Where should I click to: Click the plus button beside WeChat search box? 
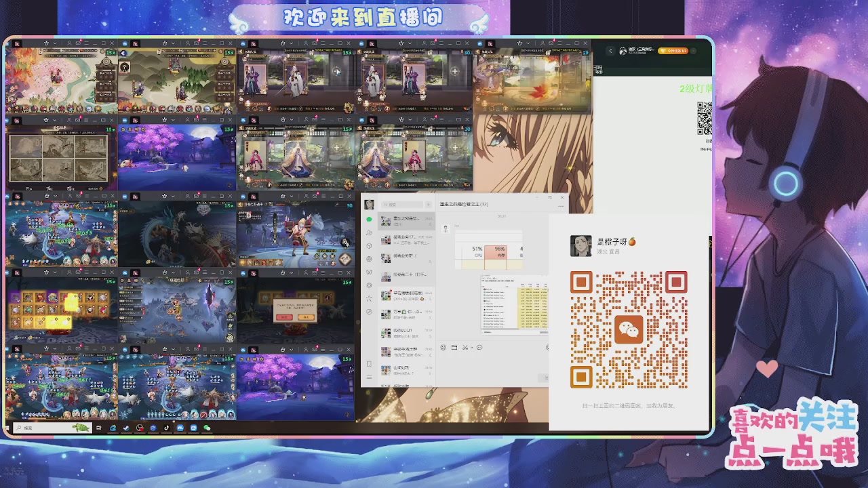coord(429,205)
